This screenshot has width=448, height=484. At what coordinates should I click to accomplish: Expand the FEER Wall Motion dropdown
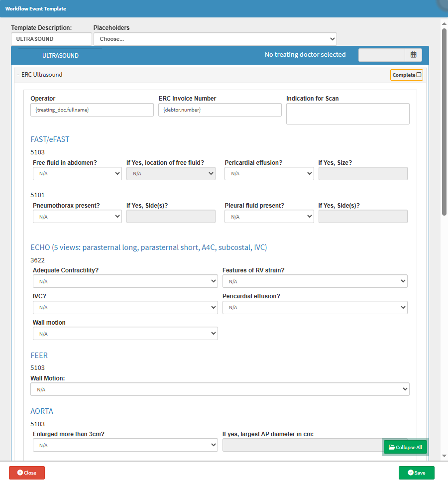coord(220,389)
